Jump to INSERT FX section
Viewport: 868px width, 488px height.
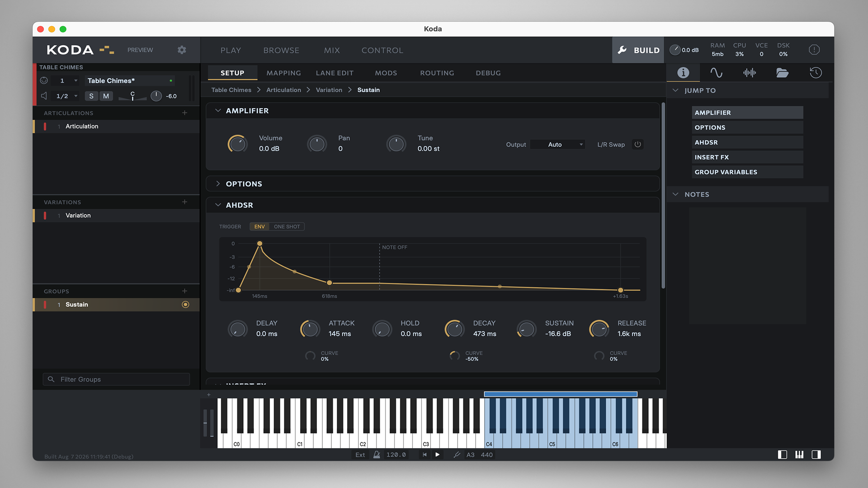(x=747, y=157)
